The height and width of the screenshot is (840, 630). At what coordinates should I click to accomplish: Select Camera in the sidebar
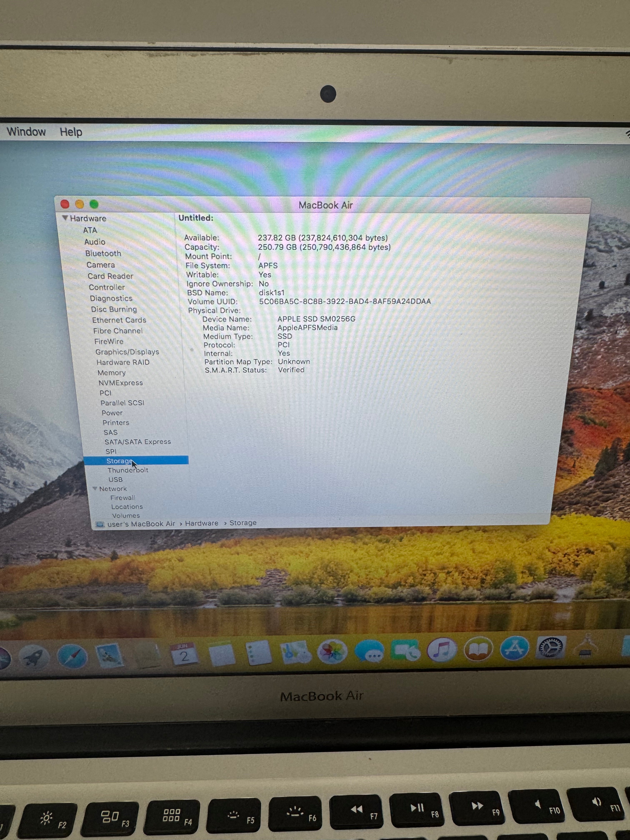101,265
